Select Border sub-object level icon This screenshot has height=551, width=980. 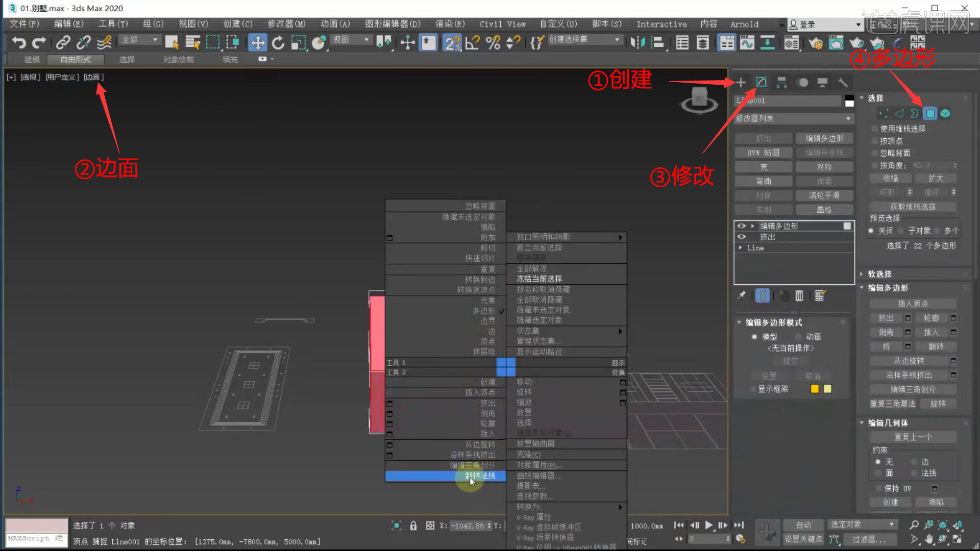coord(915,113)
